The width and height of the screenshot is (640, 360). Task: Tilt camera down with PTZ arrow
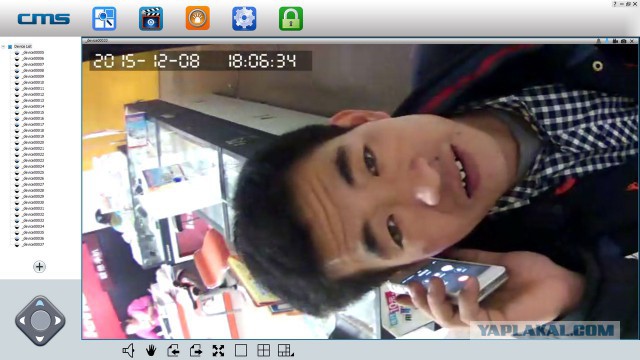[40, 339]
